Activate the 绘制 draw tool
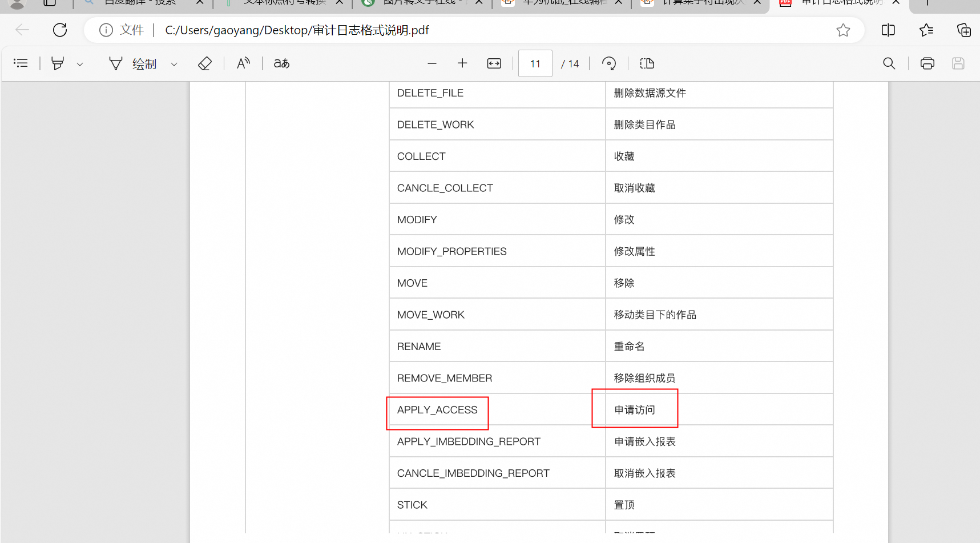 pyautogui.click(x=134, y=63)
